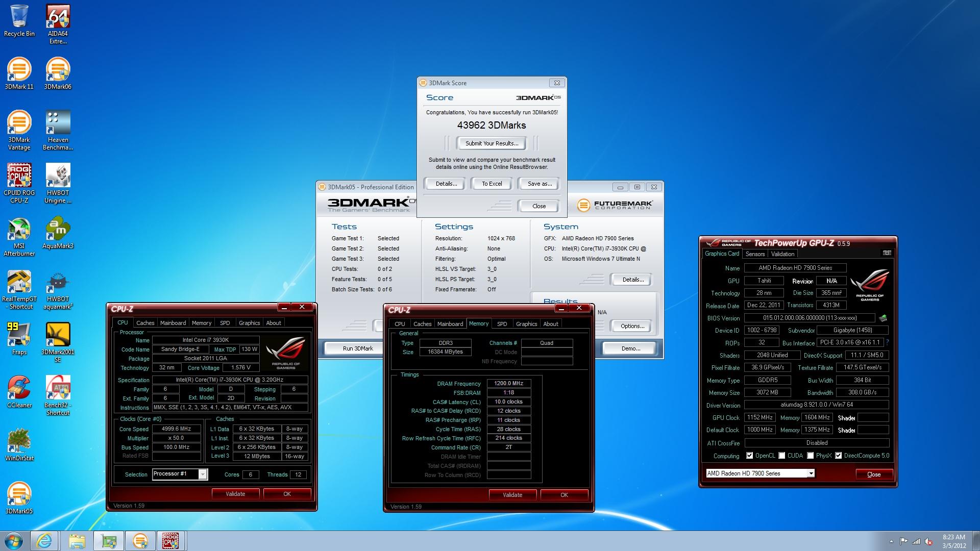Click the Options button in 3DMark05
Screen dimensions: 980x551
click(632, 326)
